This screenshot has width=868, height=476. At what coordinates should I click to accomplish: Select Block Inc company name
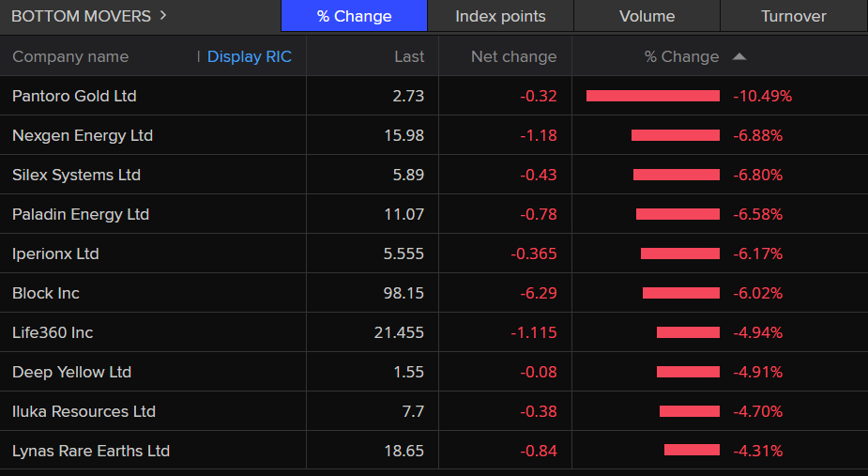46,293
